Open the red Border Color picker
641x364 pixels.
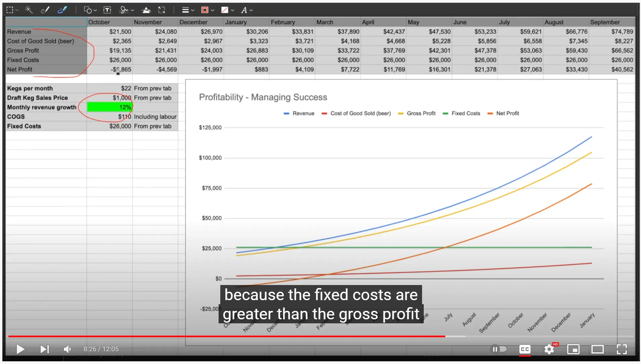point(207,10)
